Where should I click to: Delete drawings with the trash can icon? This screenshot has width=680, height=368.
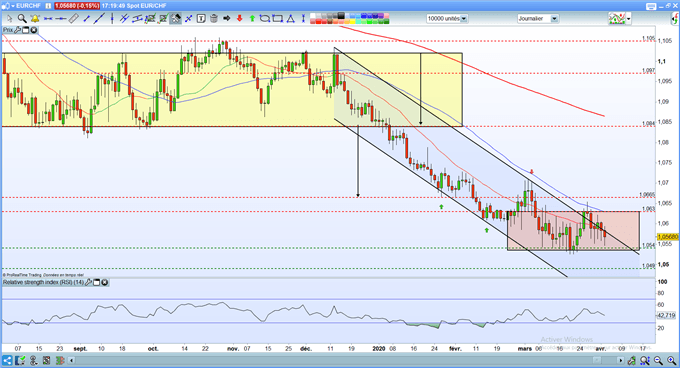[214, 18]
